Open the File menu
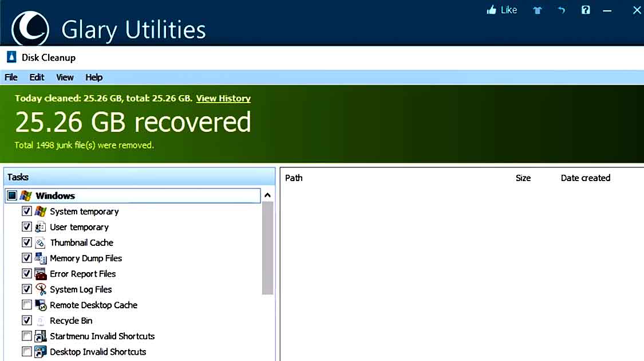 click(x=11, y=77)
